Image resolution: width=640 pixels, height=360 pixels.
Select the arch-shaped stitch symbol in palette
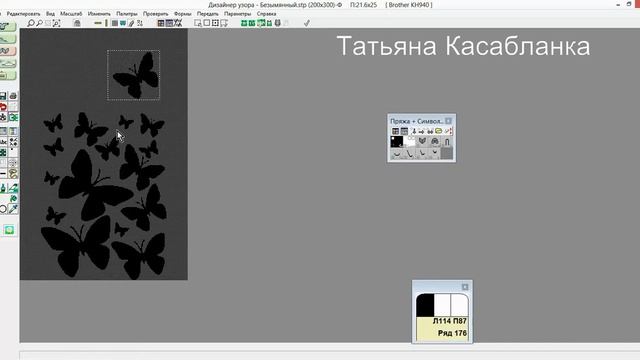point(447,141)
